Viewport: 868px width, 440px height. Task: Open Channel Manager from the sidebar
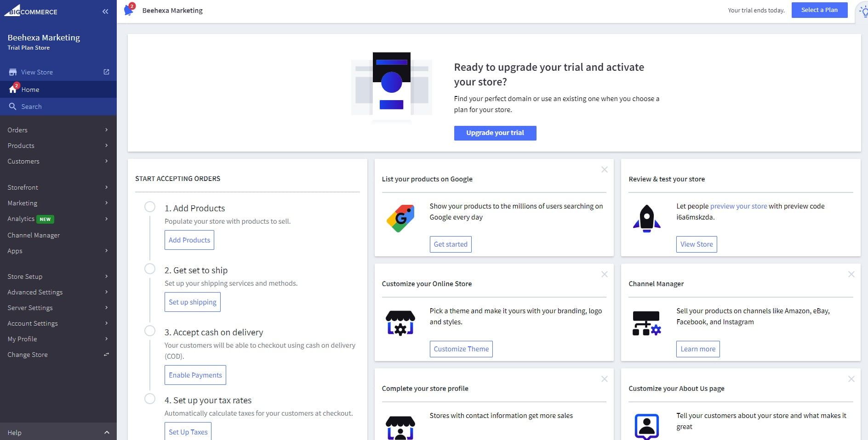pos(33,235)
